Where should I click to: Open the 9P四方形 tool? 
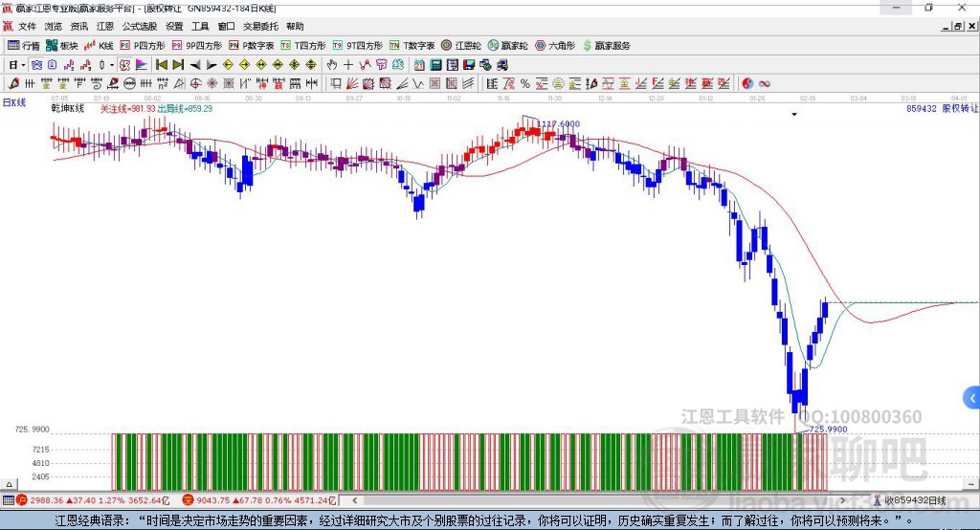point(197,46)
